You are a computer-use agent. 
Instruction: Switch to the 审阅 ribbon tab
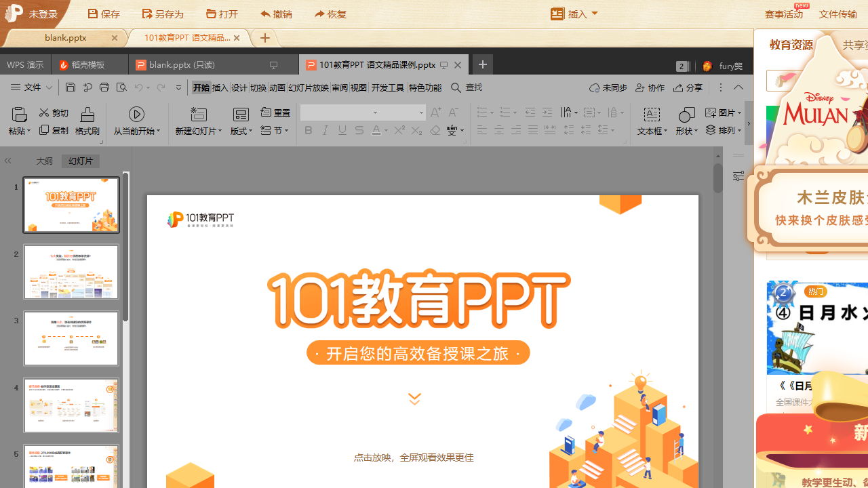340,87
